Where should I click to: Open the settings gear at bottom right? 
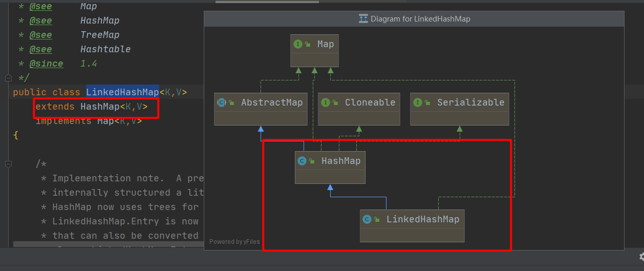(641, 256)
